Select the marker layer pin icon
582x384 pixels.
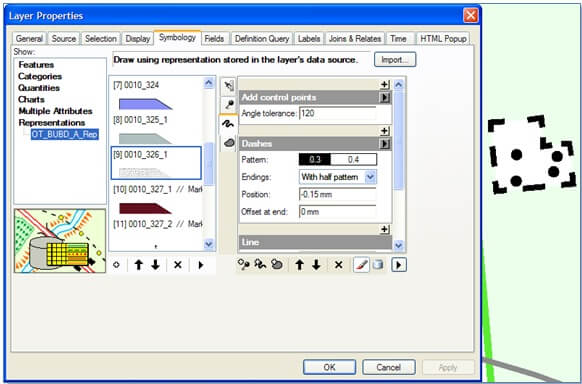coord(229,105)
